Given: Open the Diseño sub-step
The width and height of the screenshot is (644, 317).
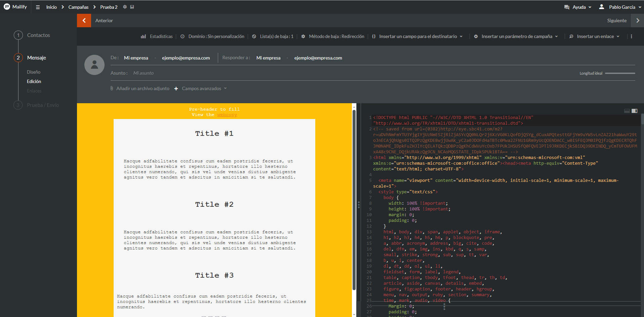Looking at the screenshot, I should point(34,72).
